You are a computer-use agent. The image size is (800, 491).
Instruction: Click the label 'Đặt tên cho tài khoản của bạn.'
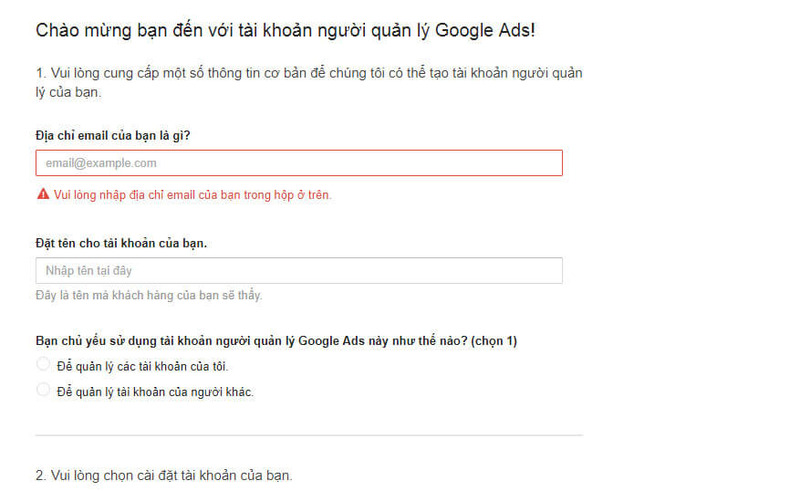(x=121, y=243)
